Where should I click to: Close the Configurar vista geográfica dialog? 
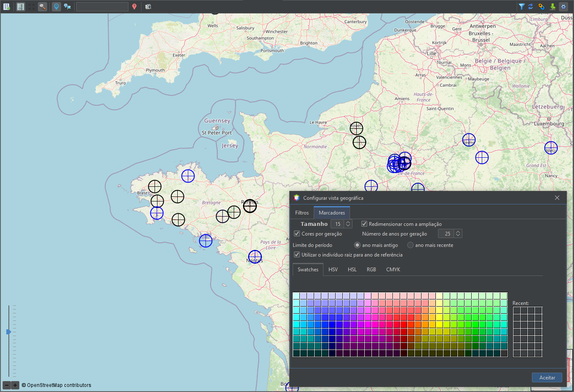(x=557, y=198)
